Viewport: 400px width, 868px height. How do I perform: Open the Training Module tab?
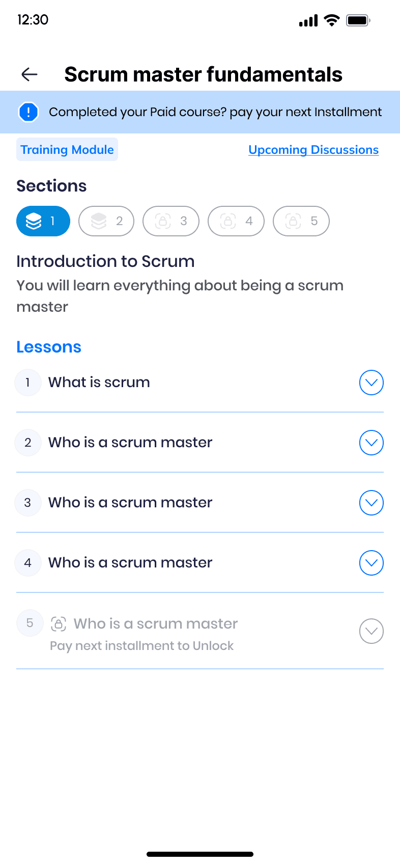coord(67,150)
